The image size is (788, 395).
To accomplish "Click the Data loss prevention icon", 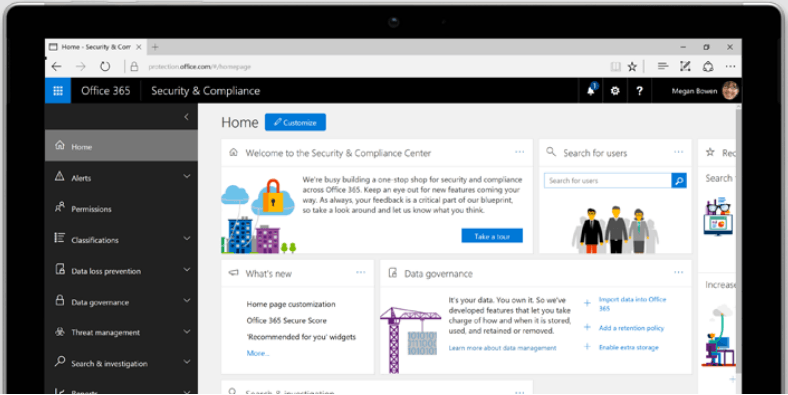I will (60, 269).
